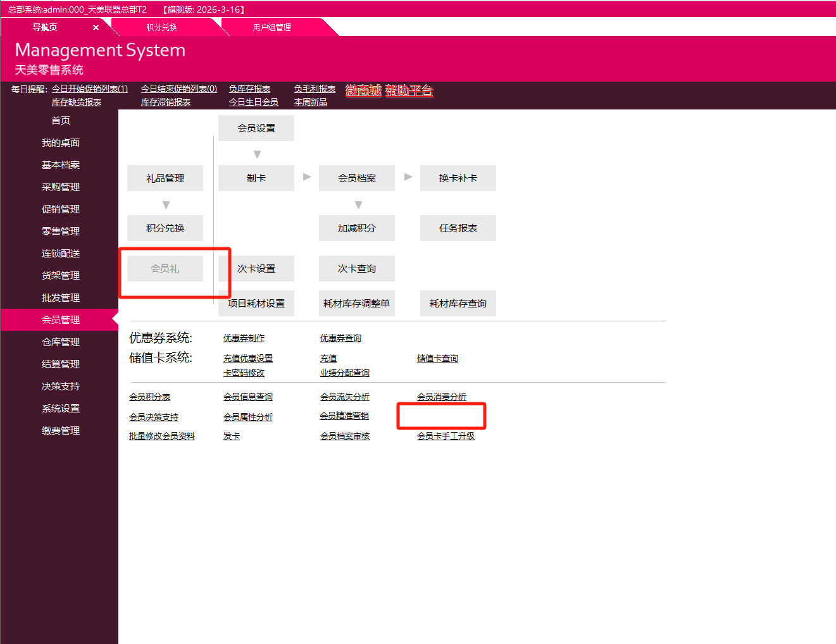
Task: Select 系统设置 from the sidebar menu
Action: [x=60, y=408]
